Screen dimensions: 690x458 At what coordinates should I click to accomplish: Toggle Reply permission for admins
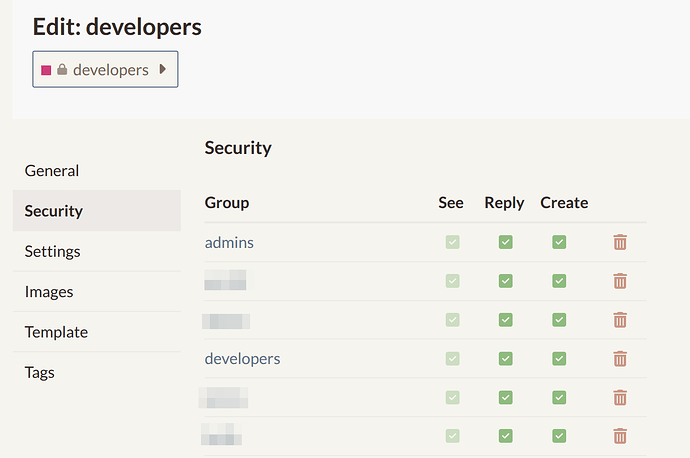[506, 242]
